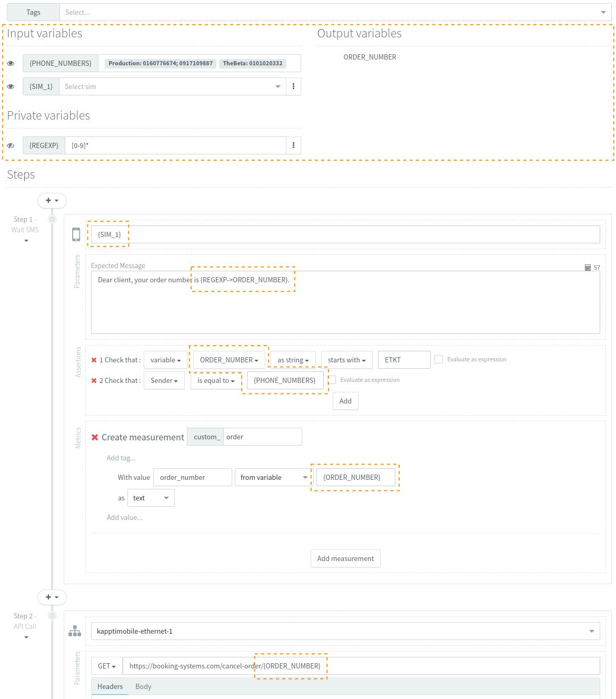This screenshot has width=616, height=699.
Task: Check Evaluate as expression for the Sender assertion
Action: pos(332,380)
